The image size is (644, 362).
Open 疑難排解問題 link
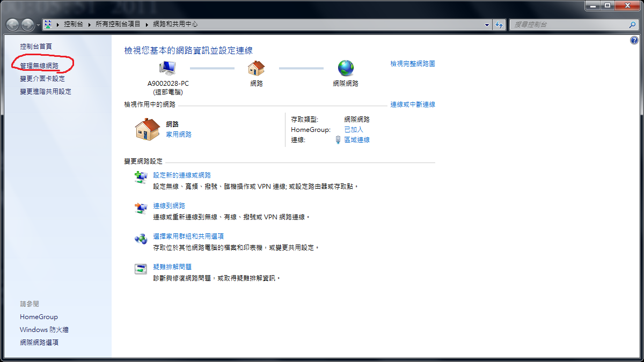[172, 267]
